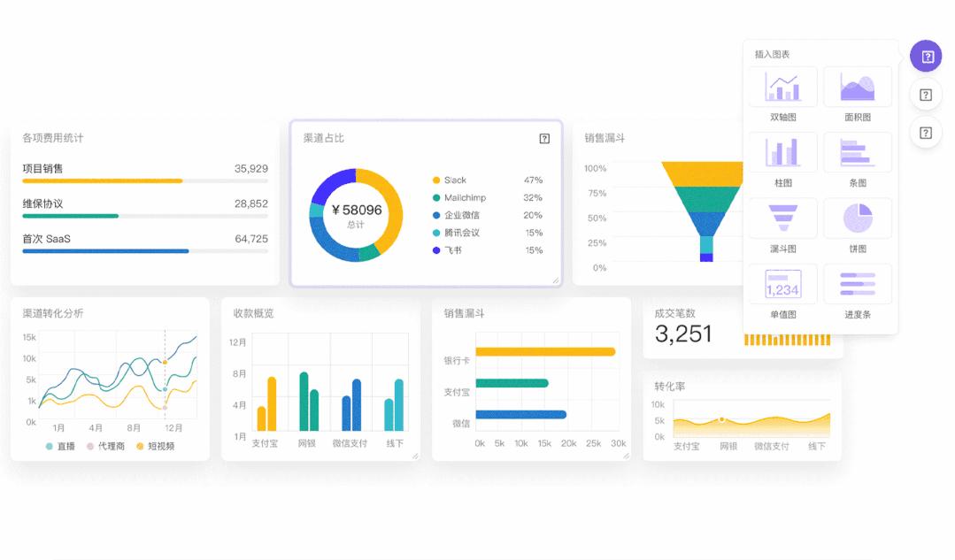955x560 pixels.
Task: Insert a 漏斗图 funnel chart
Action: coord(782,219)
